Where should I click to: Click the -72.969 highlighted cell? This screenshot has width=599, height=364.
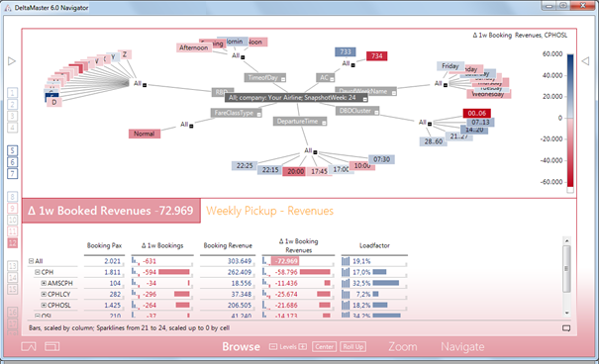point(285,261)
